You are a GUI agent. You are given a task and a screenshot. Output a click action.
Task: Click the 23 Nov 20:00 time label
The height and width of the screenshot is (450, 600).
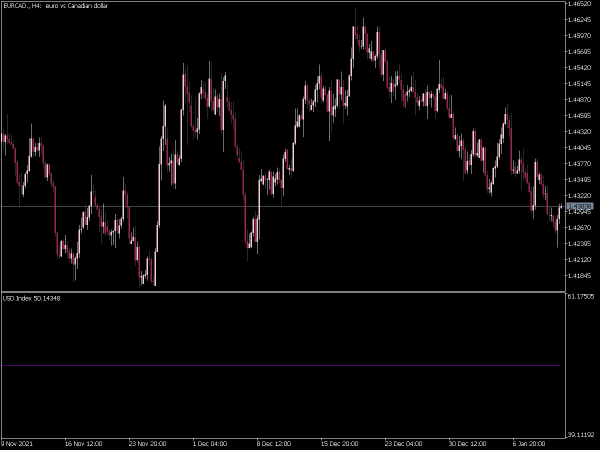pyautogui.click(x=147, y=444)
